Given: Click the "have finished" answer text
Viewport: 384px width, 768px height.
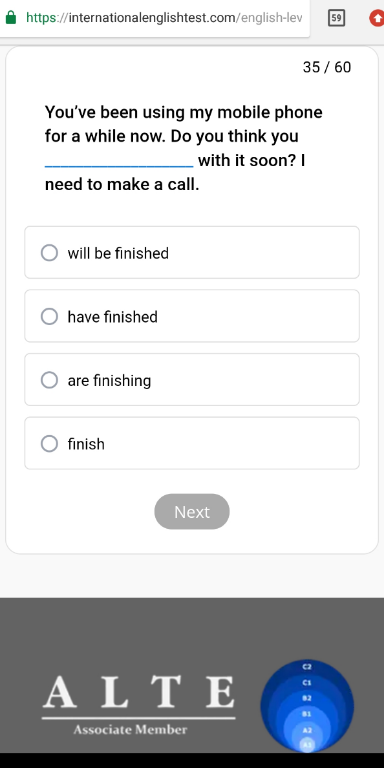Looking at the screenshot, I should point(113,317).
